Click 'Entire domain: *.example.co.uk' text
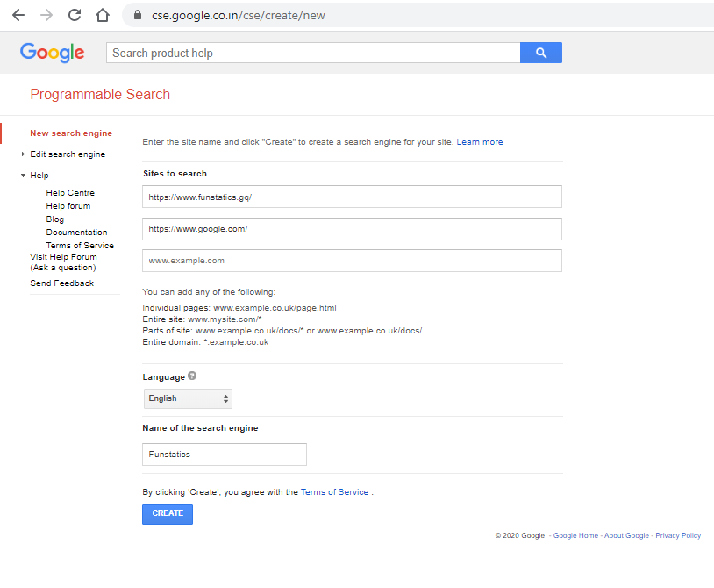 (205, 342)
